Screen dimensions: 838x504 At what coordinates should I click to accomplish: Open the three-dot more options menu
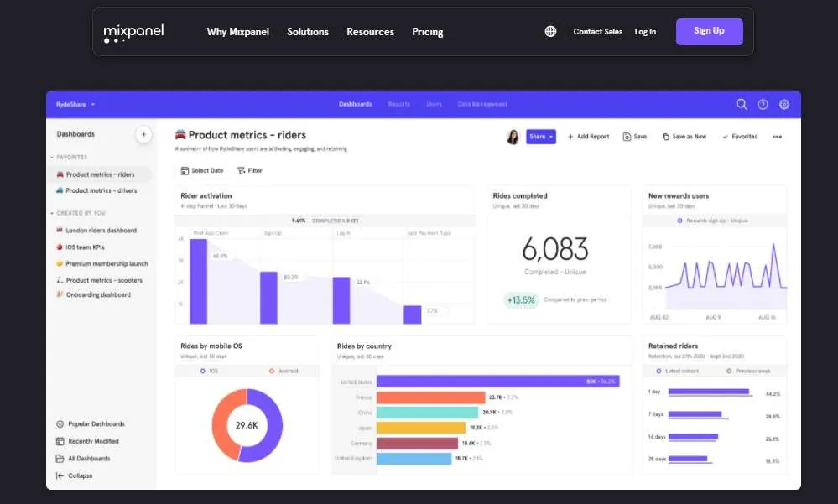(777, 137)
